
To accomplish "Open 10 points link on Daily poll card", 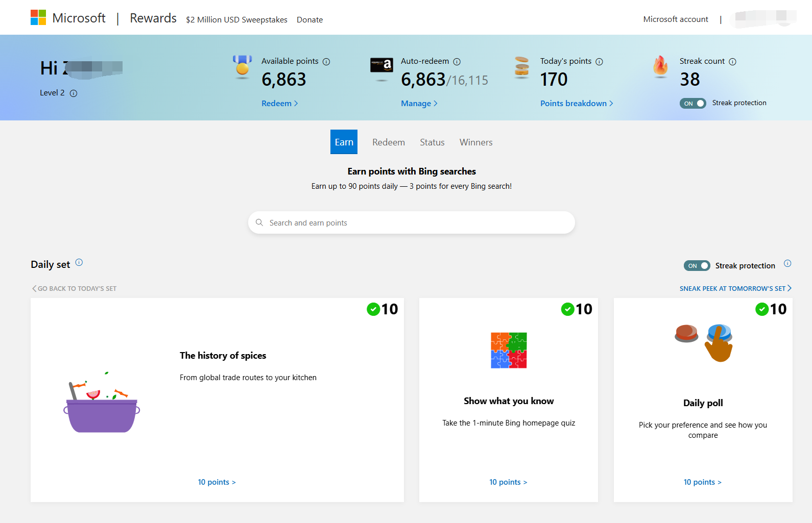I will tap(703, 482).
